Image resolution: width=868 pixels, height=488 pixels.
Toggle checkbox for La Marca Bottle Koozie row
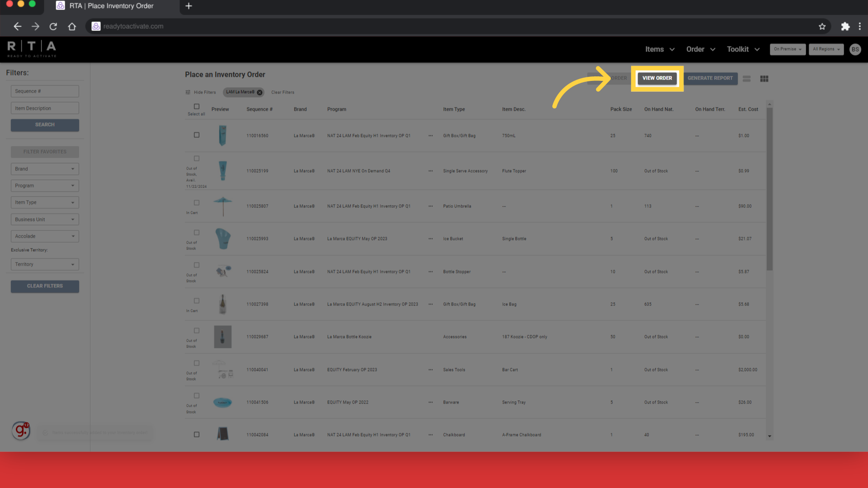click(197, 331)
